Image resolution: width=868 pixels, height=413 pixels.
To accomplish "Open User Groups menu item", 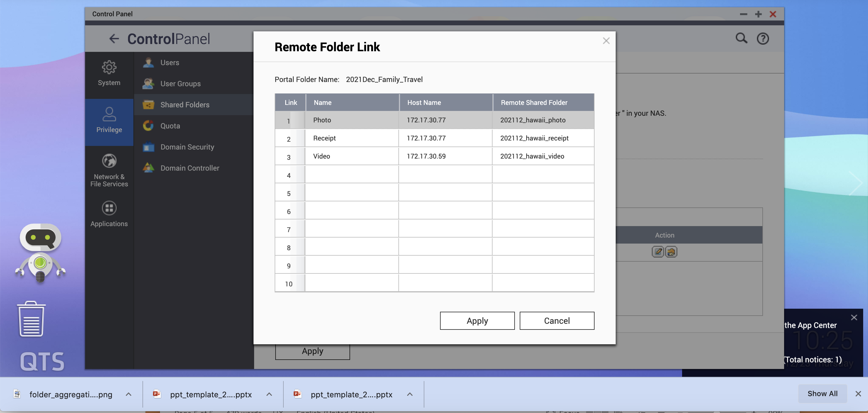I will [x=194, y=84].
